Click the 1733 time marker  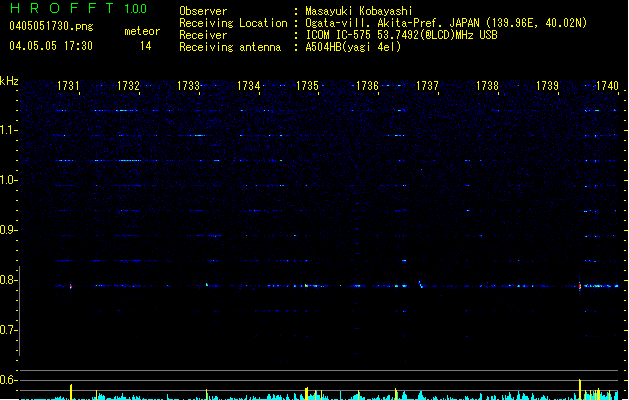tap(188, 86)
